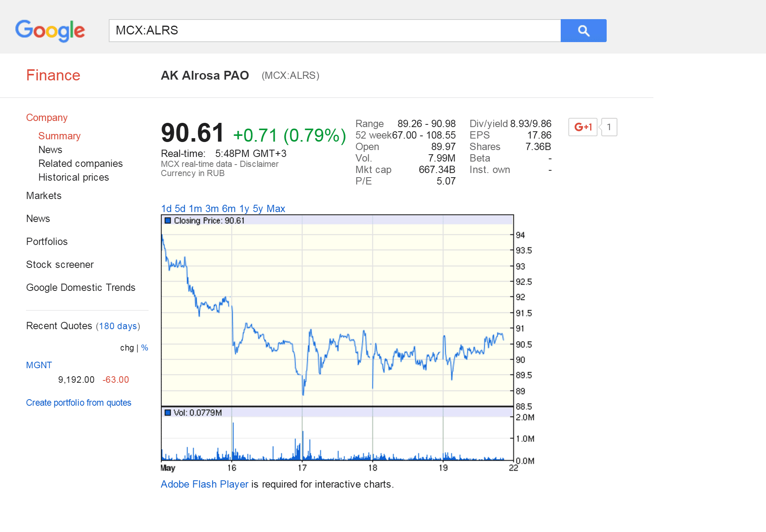Click the Closing Price legend square

(167, 220)
